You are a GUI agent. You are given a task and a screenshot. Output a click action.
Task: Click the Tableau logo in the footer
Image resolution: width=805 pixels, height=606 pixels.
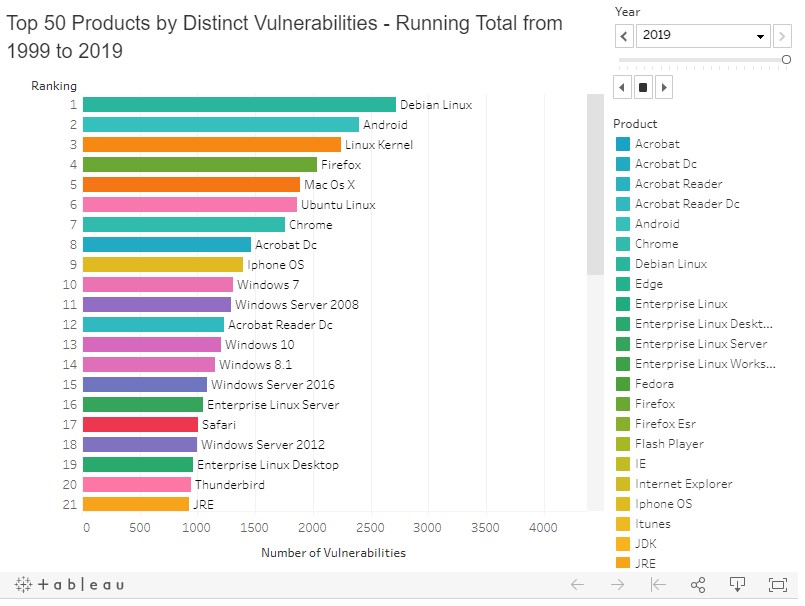(x=69, y=584)
